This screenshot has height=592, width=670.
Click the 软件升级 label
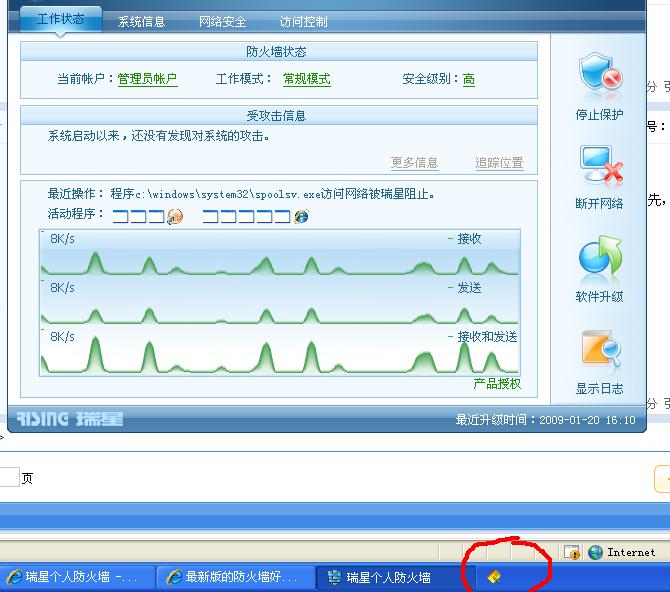(599, 296)
